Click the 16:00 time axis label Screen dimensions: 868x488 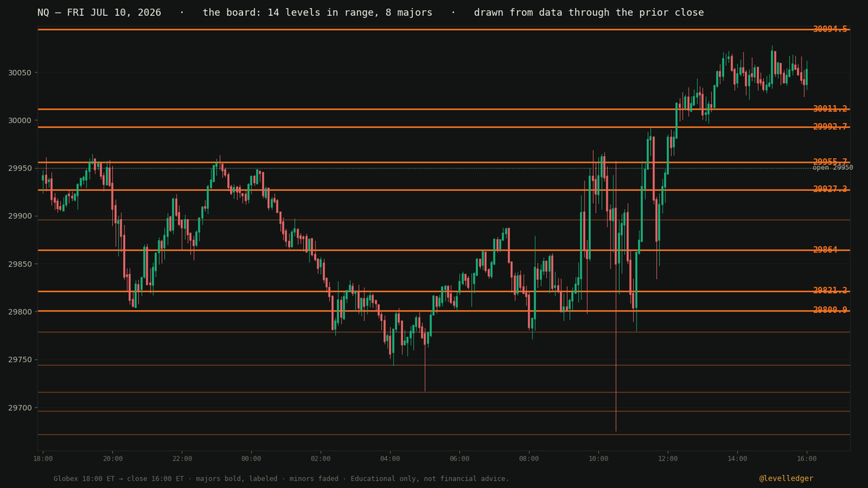point(807,458)
